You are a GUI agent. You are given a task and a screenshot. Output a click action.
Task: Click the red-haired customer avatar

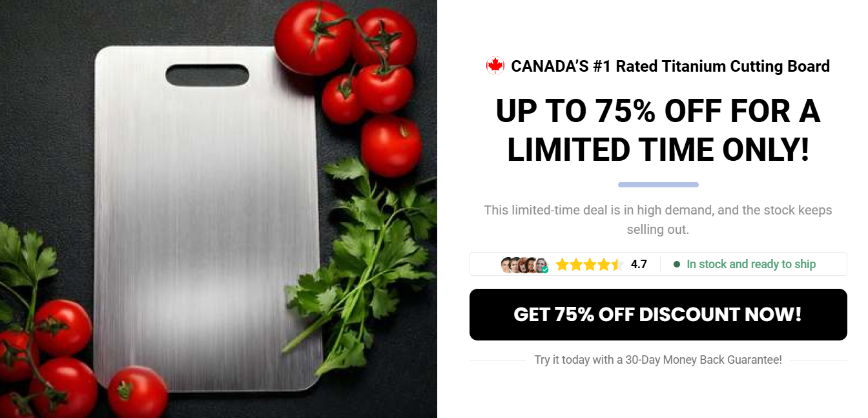coord(523,265)
